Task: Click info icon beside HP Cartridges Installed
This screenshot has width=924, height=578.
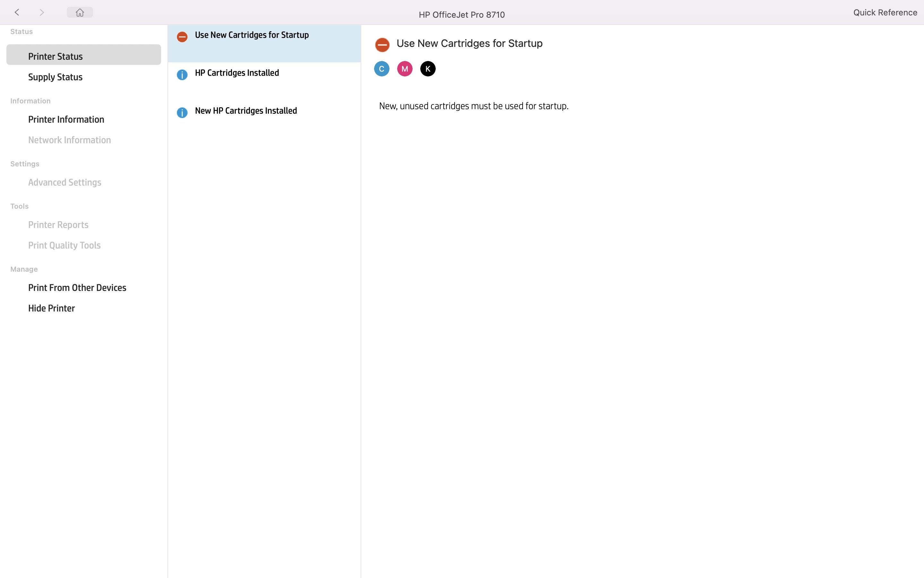Action: [182, 75]
